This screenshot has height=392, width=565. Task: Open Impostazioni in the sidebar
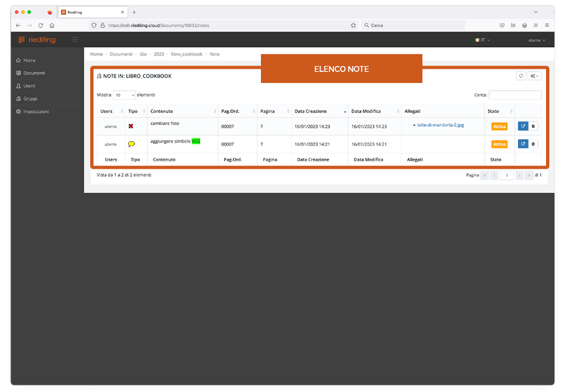coord(36,112)
